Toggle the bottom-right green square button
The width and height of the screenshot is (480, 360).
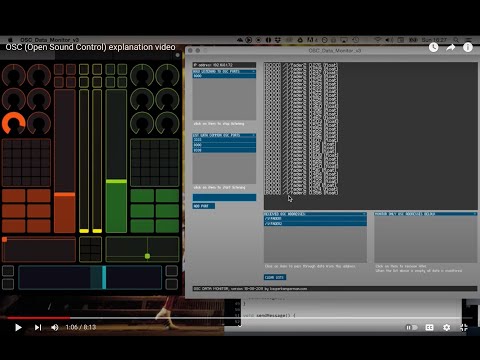click(x=122, y=82)
